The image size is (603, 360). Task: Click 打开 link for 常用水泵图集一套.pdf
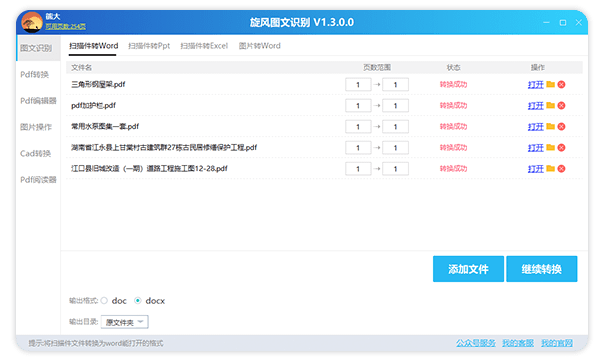pyautogui.click(x=535, y=127)
